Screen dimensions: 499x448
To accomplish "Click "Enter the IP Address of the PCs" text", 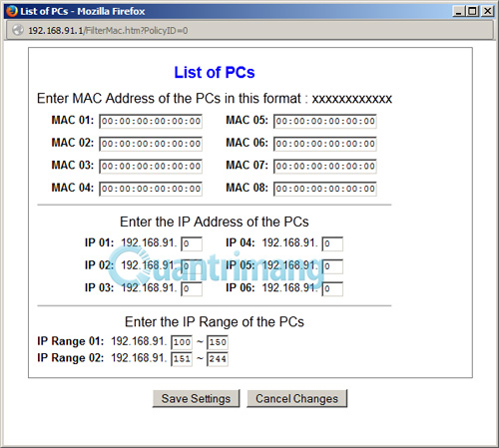I will point(215,222).
